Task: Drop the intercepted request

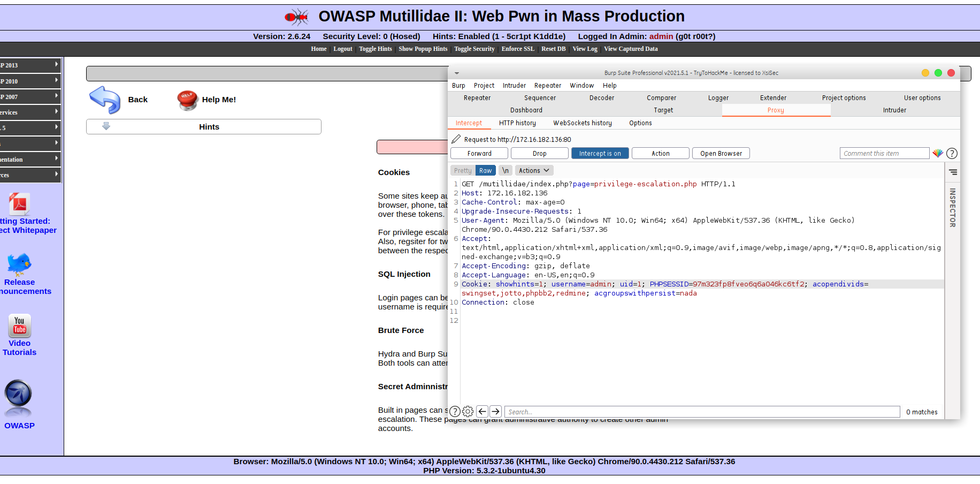Action: pyautogui.click(x=540, y=153)
